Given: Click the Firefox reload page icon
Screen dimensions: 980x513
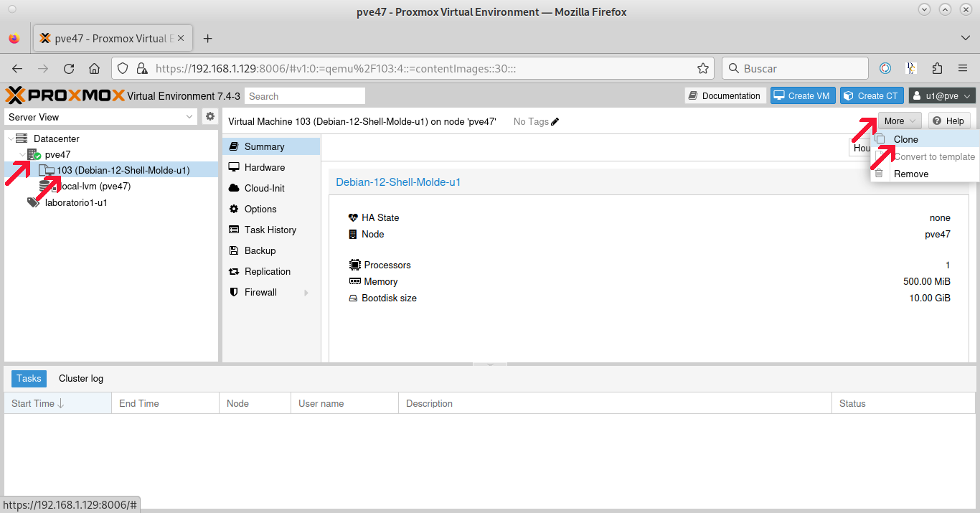Looking at the screenshot, I should (69, 69).
